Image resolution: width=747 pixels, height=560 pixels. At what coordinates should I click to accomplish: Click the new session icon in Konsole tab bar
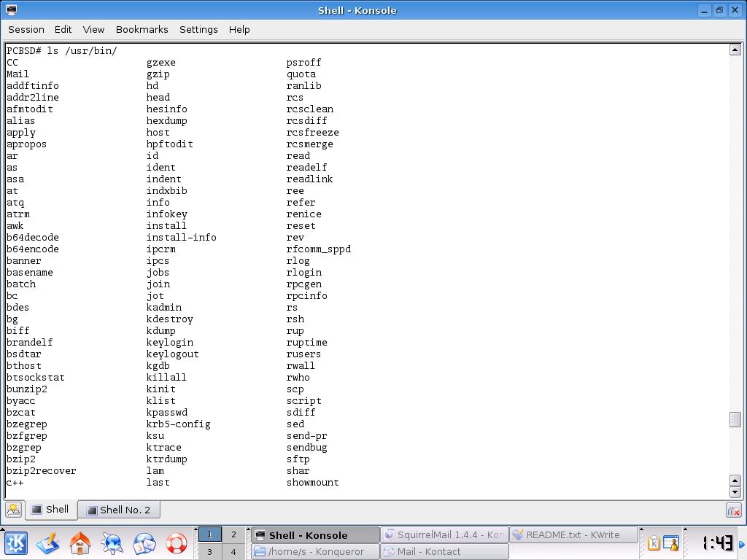14,510
